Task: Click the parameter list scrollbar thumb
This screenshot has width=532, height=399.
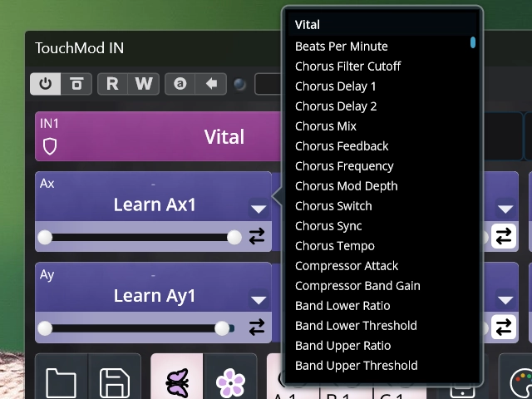Action: pos(473,42)
